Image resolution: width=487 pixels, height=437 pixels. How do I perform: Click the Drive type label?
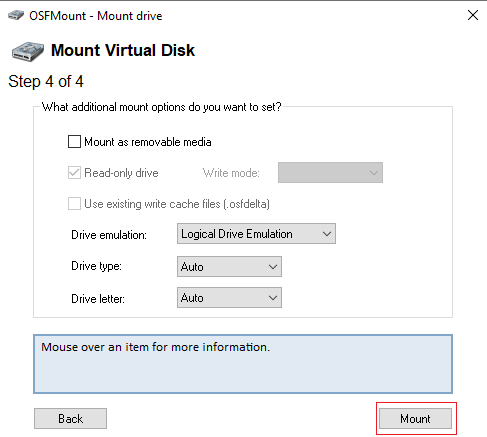[x=96, y=266]
